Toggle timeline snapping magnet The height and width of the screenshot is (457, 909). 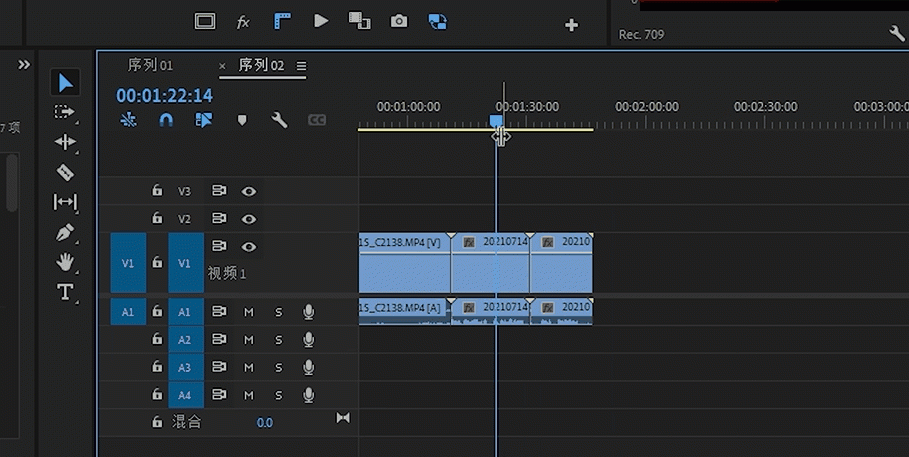pyautogui.click(x=166, y=120)
